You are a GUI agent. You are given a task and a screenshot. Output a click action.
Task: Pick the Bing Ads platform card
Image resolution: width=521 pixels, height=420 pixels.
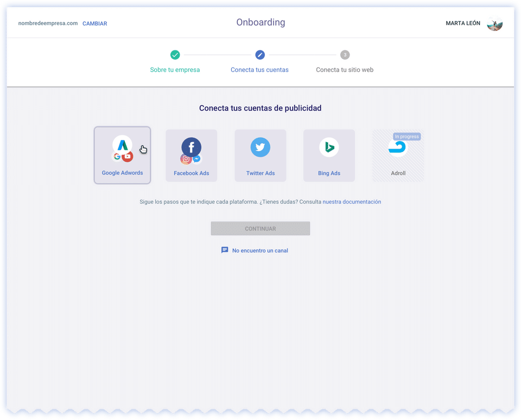329,156
